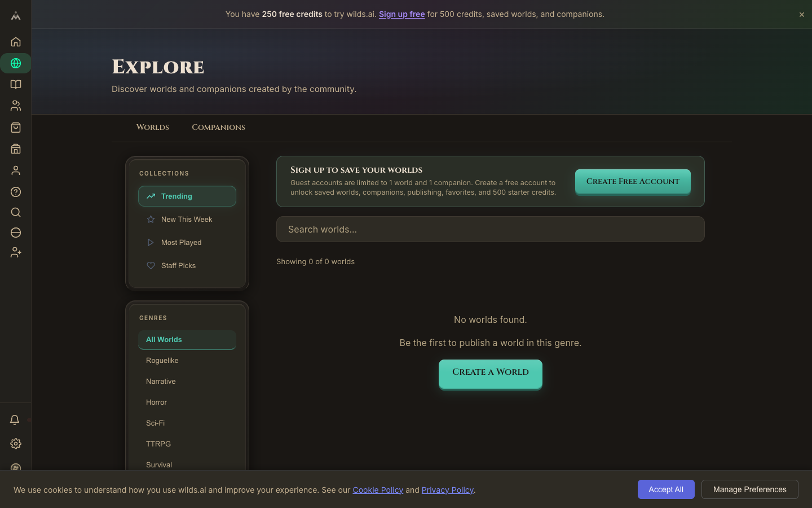Select the All Worlds genre
The image size is (812, 508).
point(187,340)
